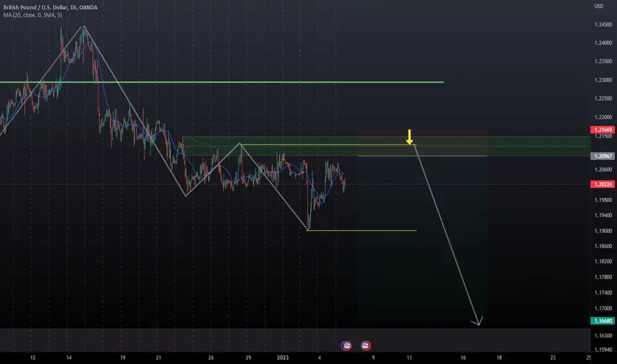Screen dimensions: 617x364
Task: Open the USD currency selector on price axis
Action: pos(598,6)
